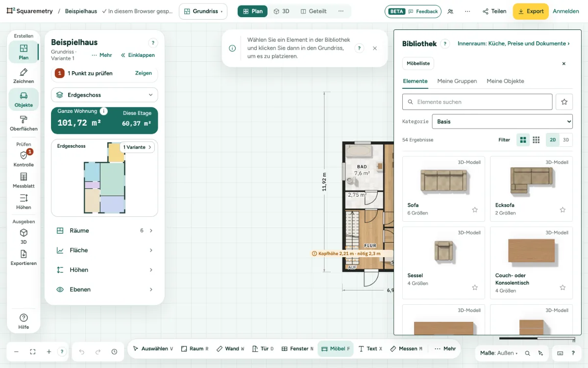This screenshot has height=368, width=588.
Task: Open the Messblatt sheet
Action: pyautogui.click(x=24, y=181)
